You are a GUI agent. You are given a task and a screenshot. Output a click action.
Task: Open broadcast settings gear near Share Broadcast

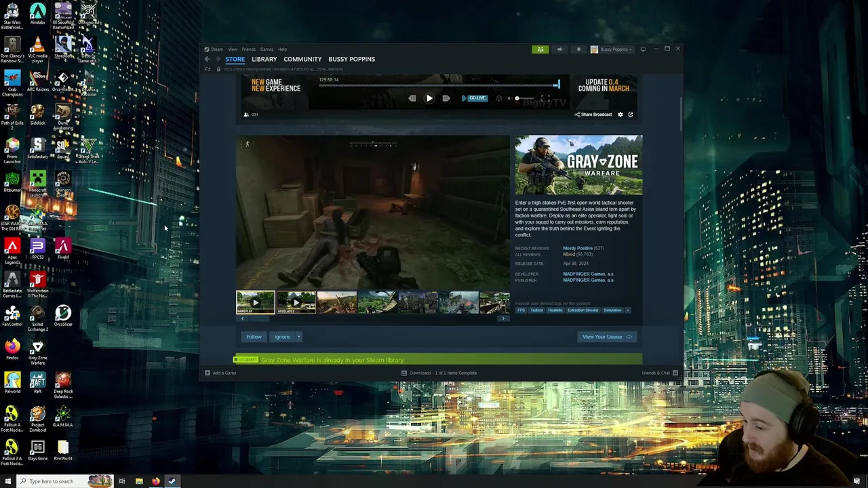click(x=620, y=115)
